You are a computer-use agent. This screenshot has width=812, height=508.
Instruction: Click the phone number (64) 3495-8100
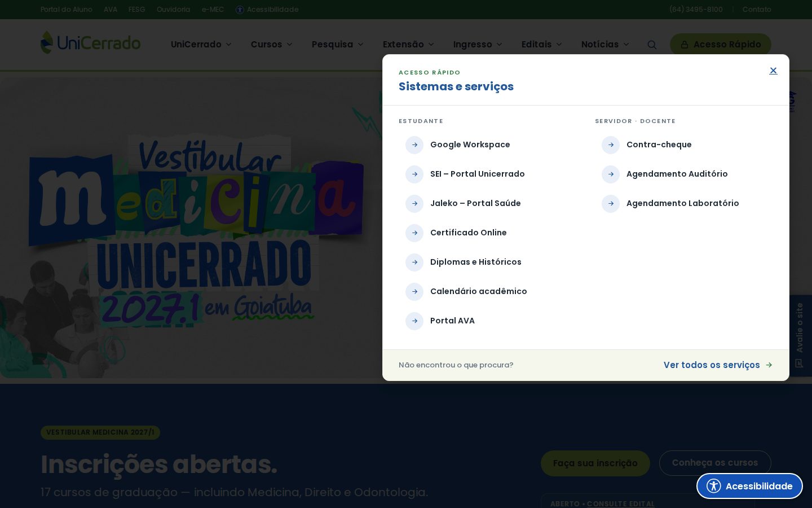696,10
